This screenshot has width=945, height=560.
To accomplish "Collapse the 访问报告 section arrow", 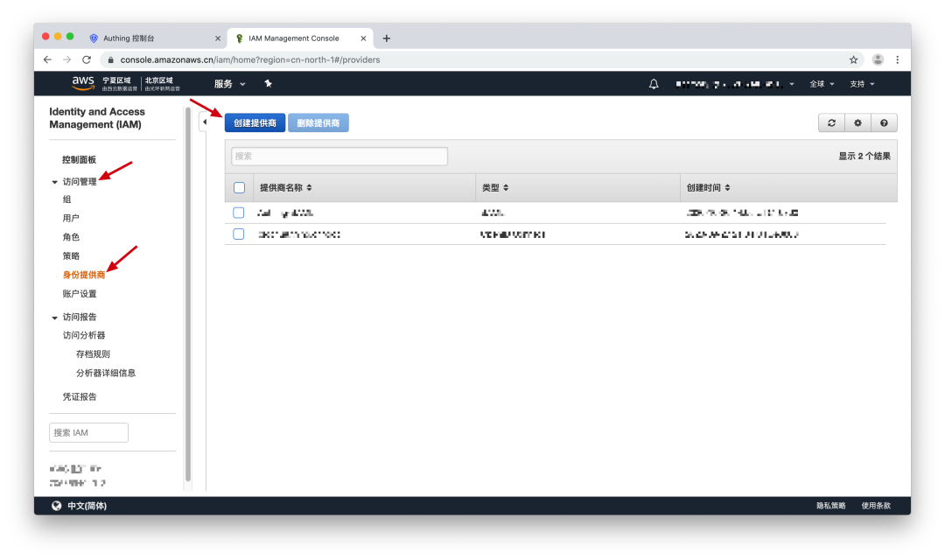I will point(55,318).
